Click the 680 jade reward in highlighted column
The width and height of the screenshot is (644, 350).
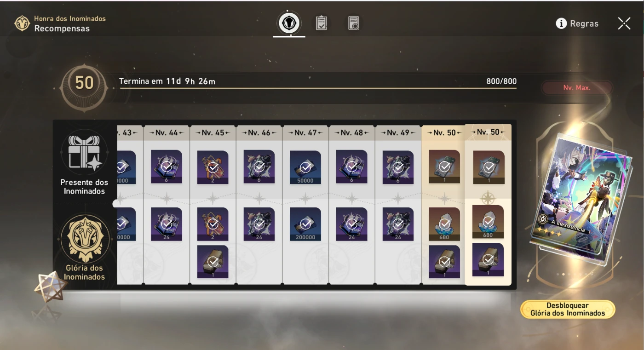(488, 222)
